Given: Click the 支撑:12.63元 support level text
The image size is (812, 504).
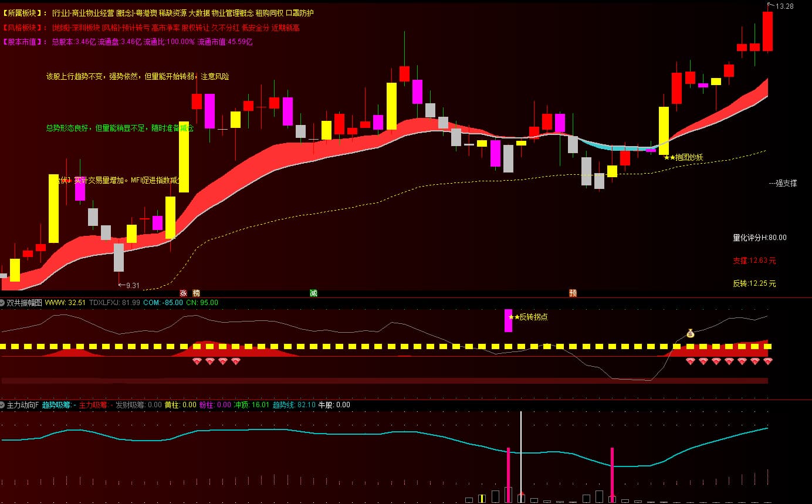Looking at the screenshot, I should (x=754, y=261).
